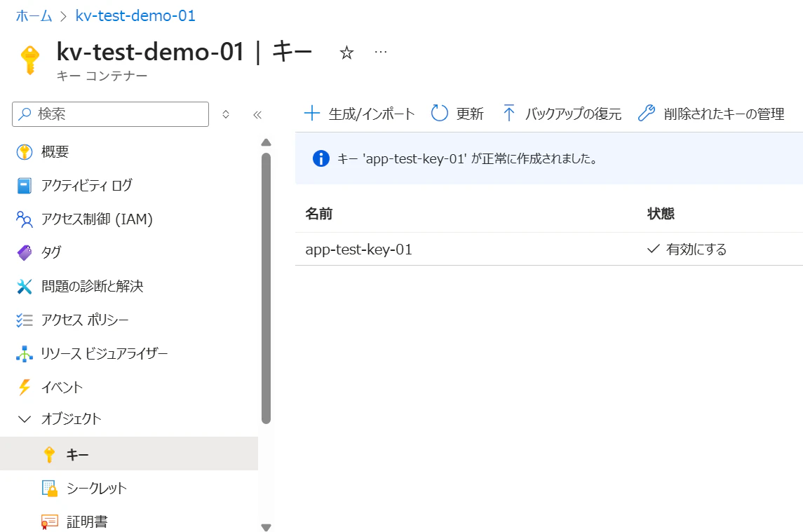Image resolution: width=803 pixels, height=532 pixels.
Task: Click the 問題の診断と解決 wrench icon
Action: tap(24, 286)
